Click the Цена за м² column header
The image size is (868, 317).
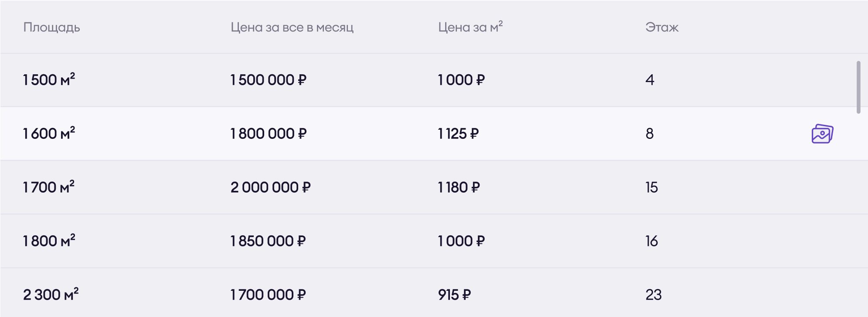point(470,27)
